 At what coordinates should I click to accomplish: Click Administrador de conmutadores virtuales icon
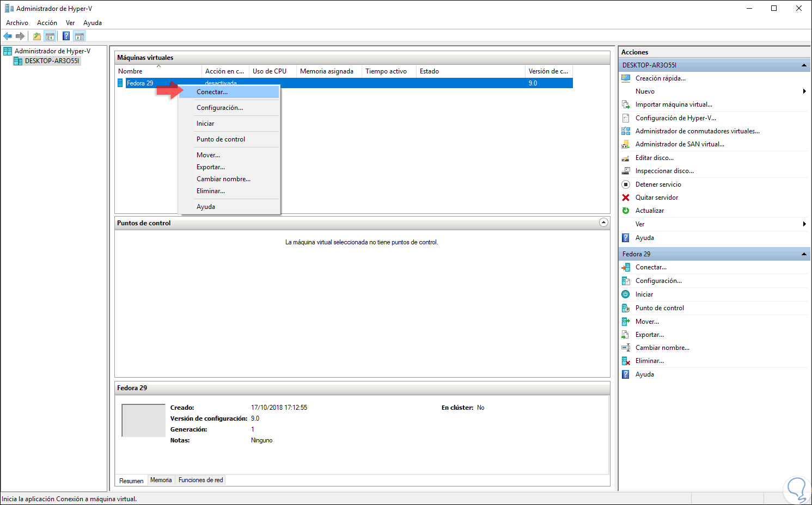pyautogui.click(x=626, y=131)
